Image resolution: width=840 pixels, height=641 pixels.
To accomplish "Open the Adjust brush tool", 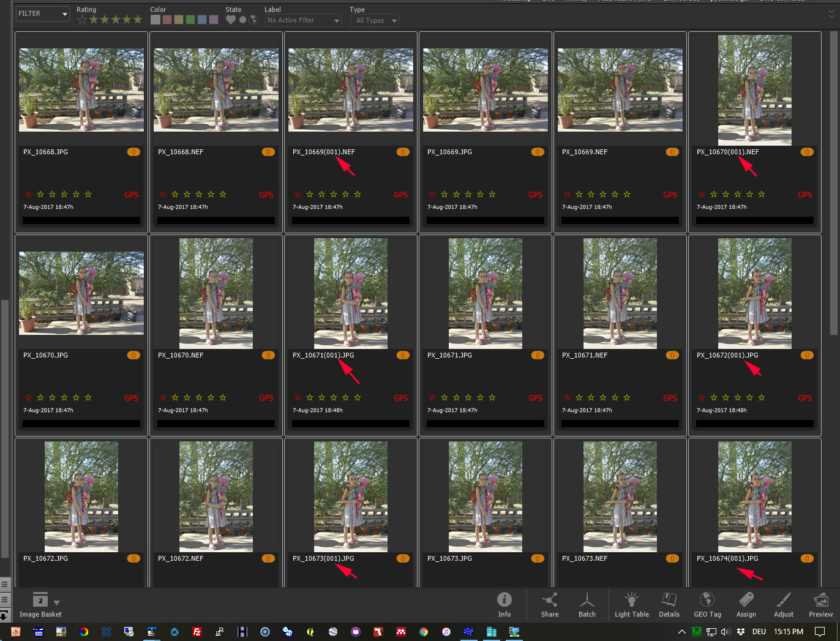I will pos(783,604).
